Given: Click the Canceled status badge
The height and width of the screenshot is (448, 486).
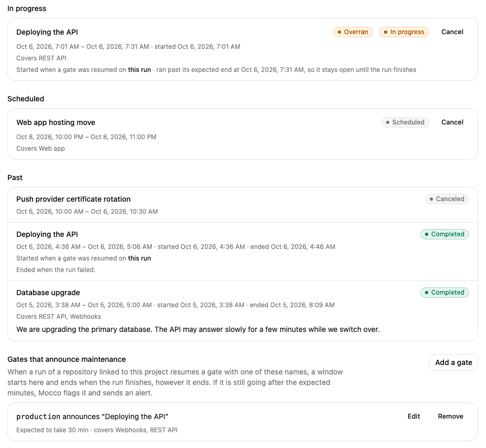Looking at the screenshot, I should coord(447,199).
